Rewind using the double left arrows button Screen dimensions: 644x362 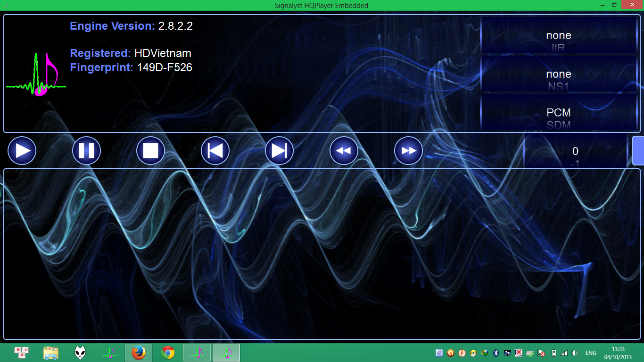pyautogui.click(x=344, y=151)
